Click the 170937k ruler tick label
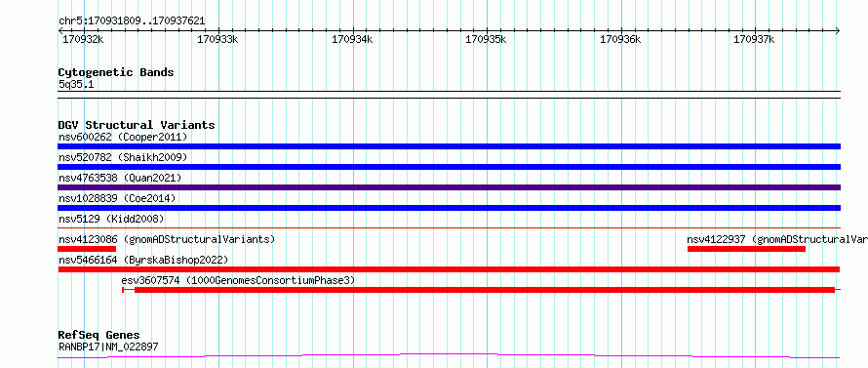This screenshot has width=868, height=368. click(754, 39)
